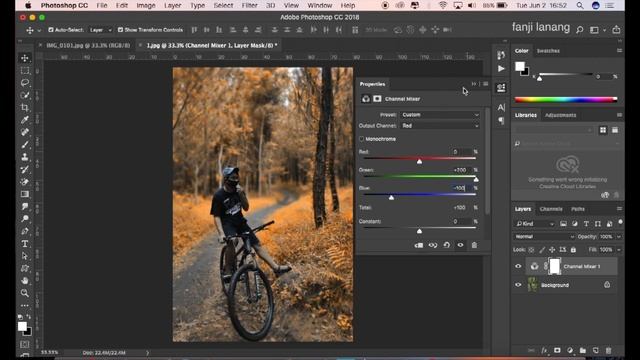Open the Preset dropdown showing Custom
The height and width of the screenshot is (360, 640).
tap(440, 115)
